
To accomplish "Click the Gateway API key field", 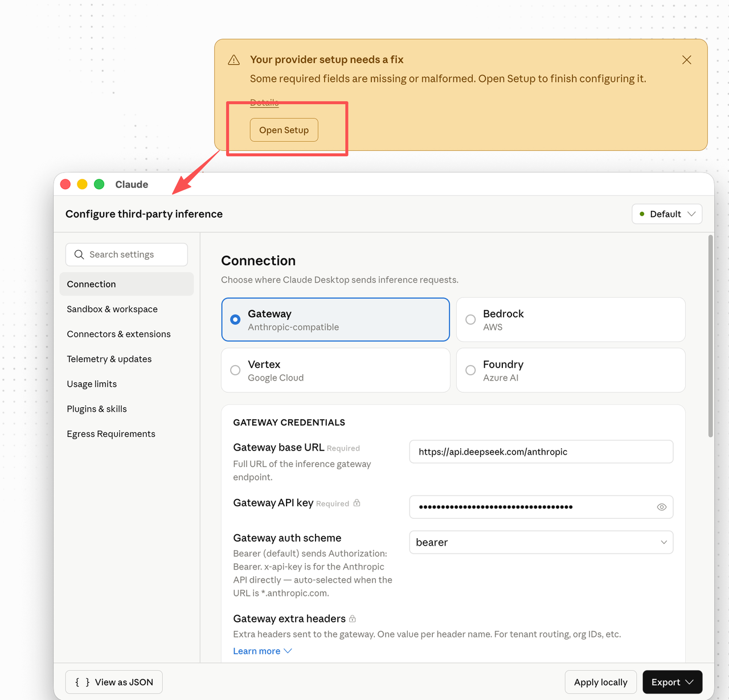I will point(541,507).
